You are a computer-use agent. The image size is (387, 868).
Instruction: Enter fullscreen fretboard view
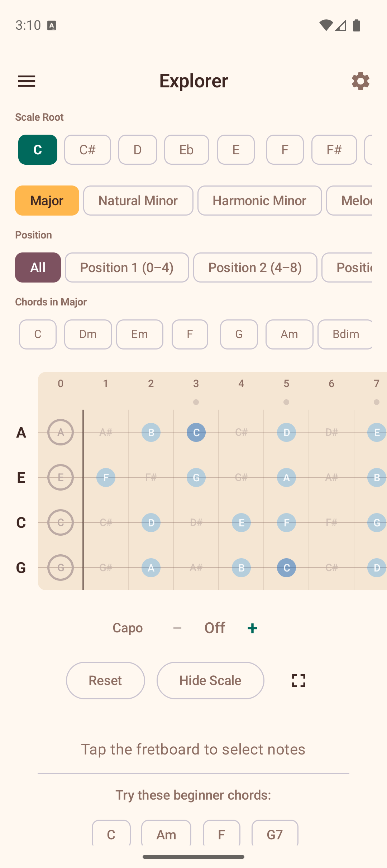(298, 680)
